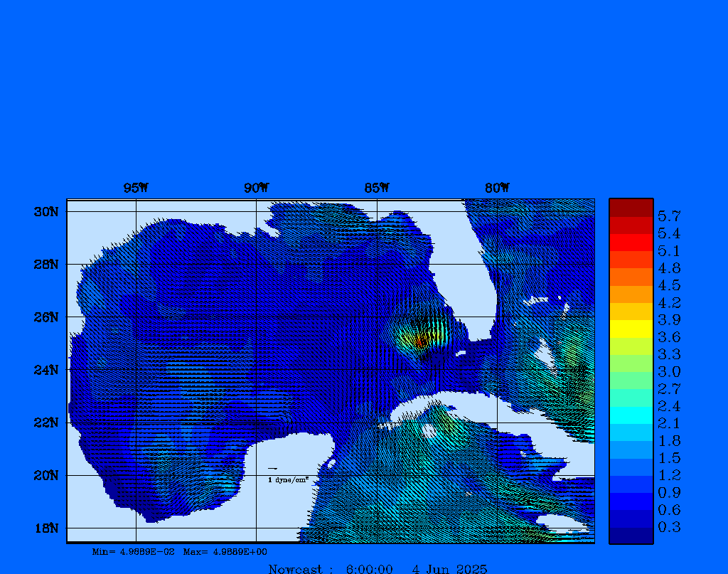Image resolution: width=728 pixels, height=574 pixels.
Task: Select the 85W longitude label
Action: (377, 188)
